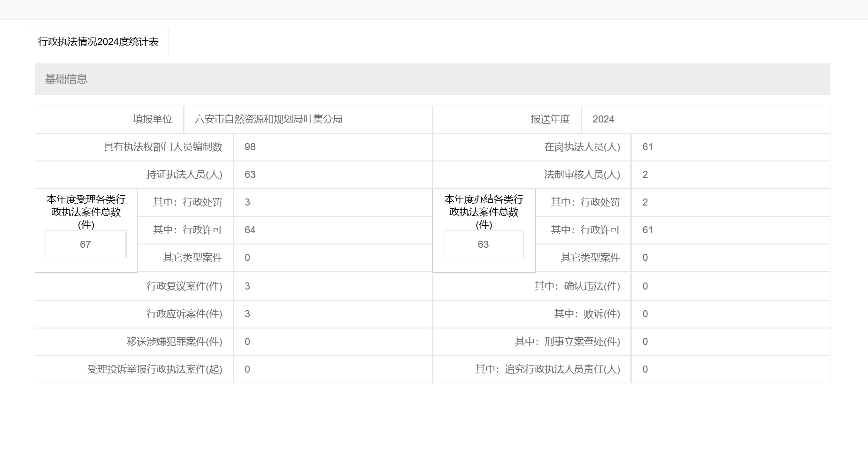Select the 报送年度 field showing 2024
868x458 pixels.
point(705,119)
